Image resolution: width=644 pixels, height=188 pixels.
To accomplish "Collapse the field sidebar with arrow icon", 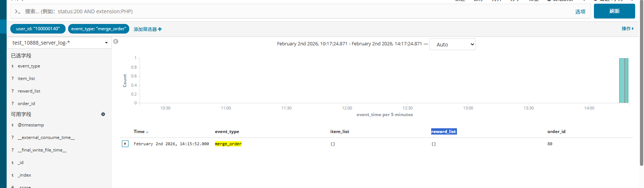I will tap(116, 42).
